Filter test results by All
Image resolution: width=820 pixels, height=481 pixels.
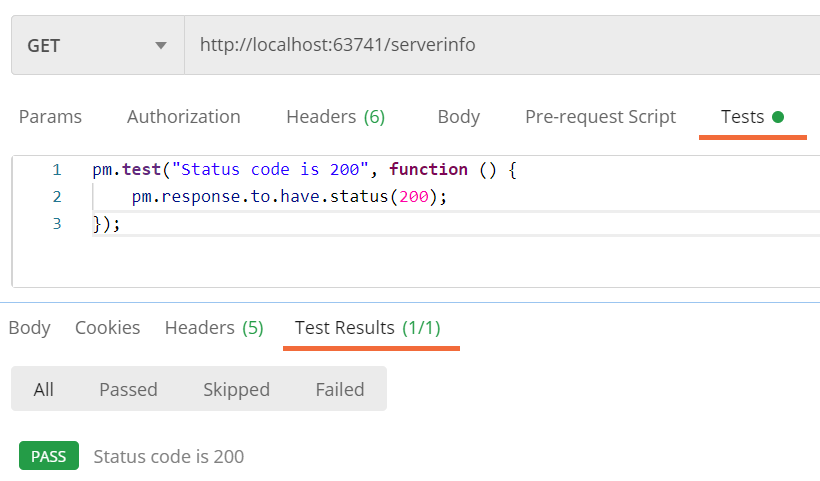coord(43,390)
